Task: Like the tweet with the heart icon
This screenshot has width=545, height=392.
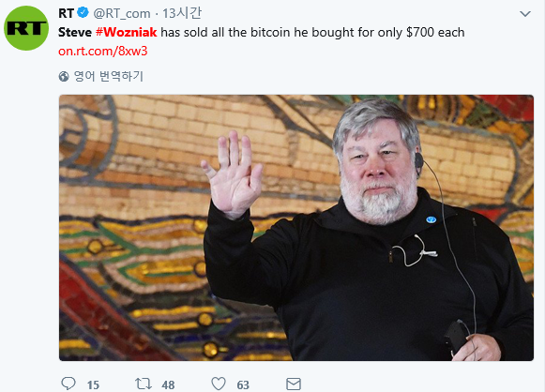Action: pyautogui.click(x=219, y=384)
